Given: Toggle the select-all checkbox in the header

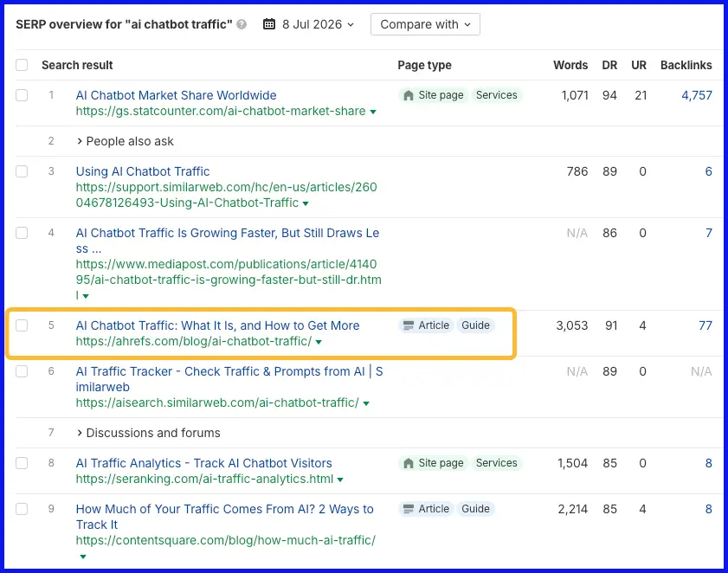Looking at the screenshot, I should [x=22, y=65].
